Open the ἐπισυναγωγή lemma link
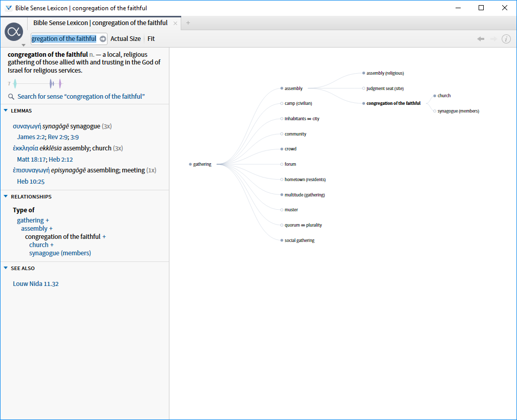This screenshot has width=517, height=420. [31, 170]
